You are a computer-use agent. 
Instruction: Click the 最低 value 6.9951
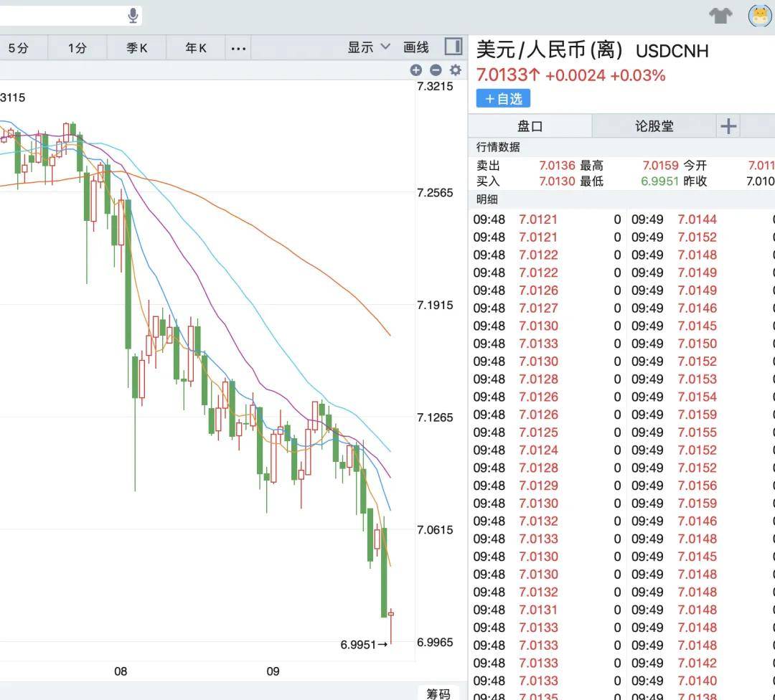(x=660, y=181)
